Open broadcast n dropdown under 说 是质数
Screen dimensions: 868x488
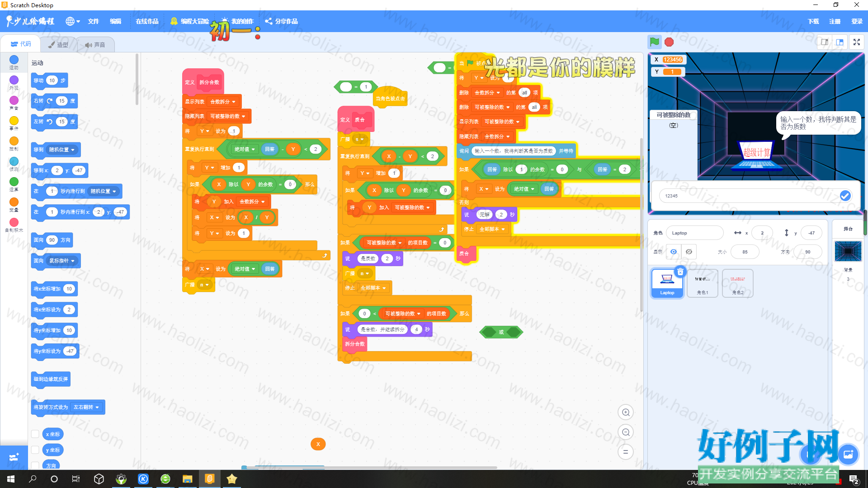point(364,273)
